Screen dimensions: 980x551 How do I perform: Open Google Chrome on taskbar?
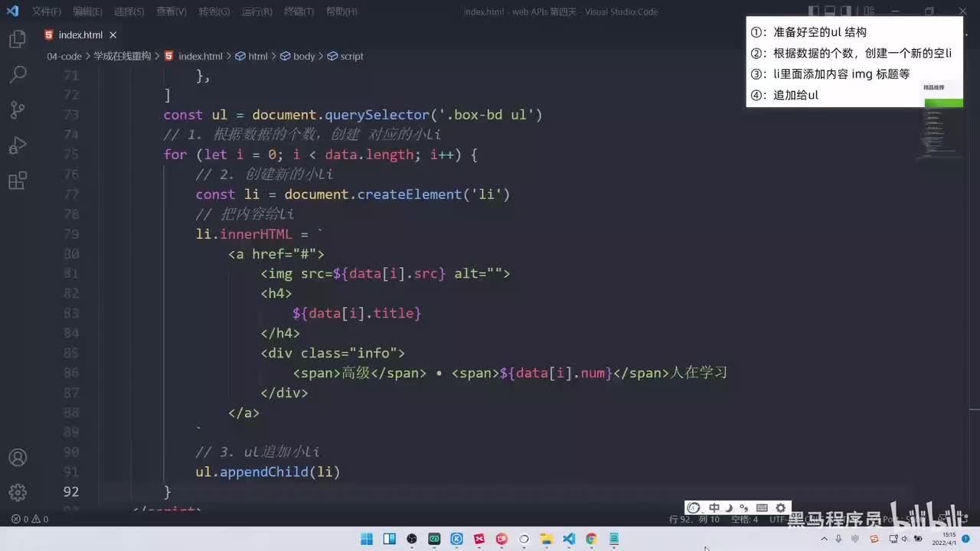(591, 539)
